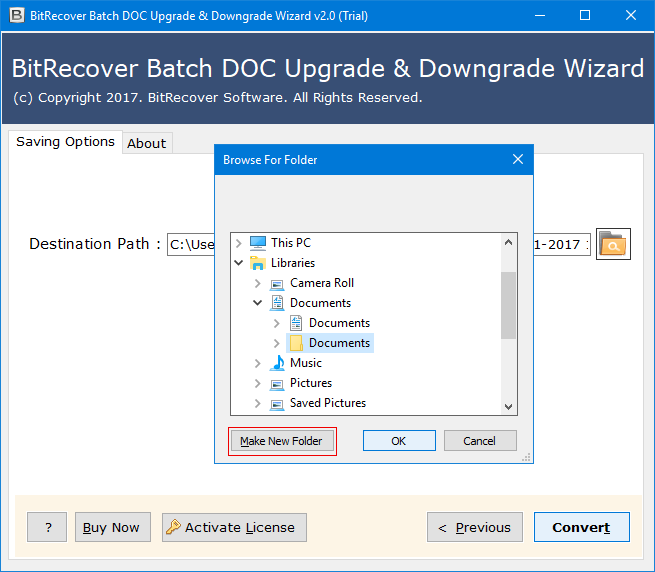The width and height of the screenshot is (655, 572).
Task: Click scroll down arrow in folder tree
Action: [508, 406]
